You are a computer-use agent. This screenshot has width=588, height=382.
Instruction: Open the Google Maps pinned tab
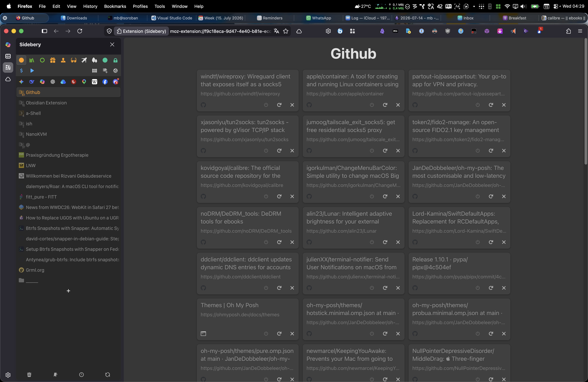pyautogui.click(x=84, y=82)
